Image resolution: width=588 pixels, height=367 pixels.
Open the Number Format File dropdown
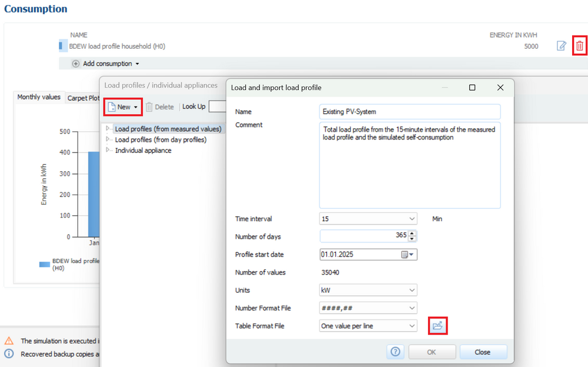[367, 308]
